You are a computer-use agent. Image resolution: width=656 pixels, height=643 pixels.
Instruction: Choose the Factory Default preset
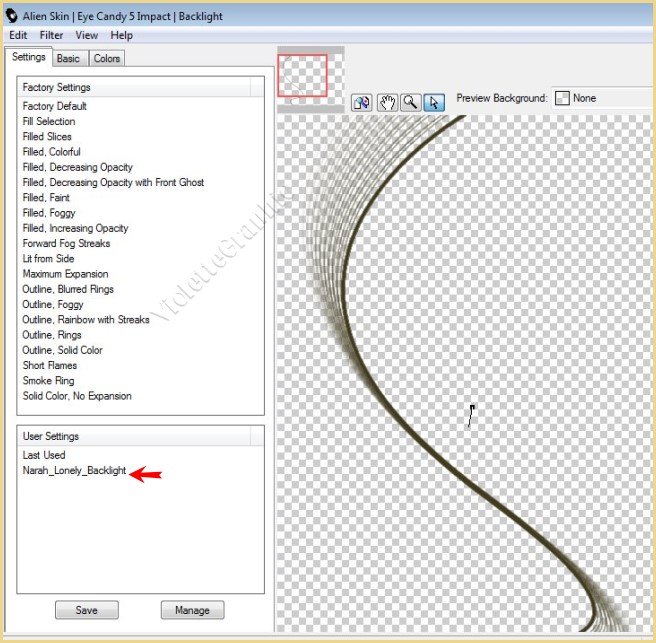click(54, 106)
